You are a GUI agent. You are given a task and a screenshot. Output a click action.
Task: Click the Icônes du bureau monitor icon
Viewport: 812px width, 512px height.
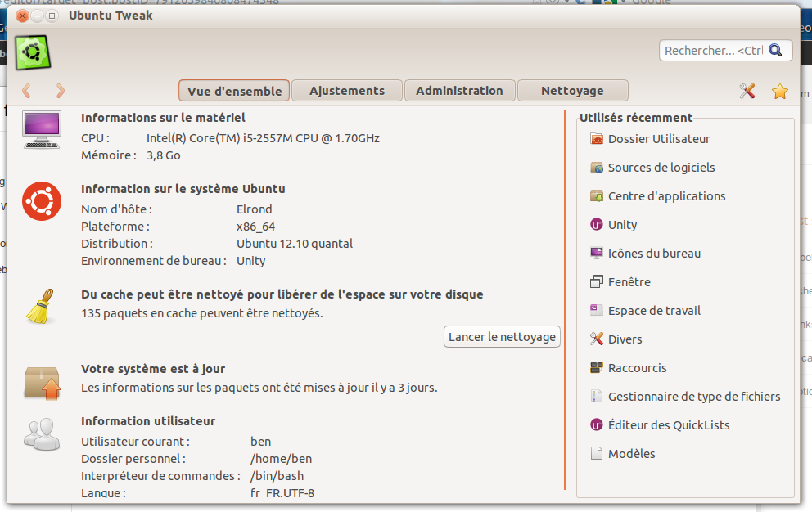coord(597,254)
